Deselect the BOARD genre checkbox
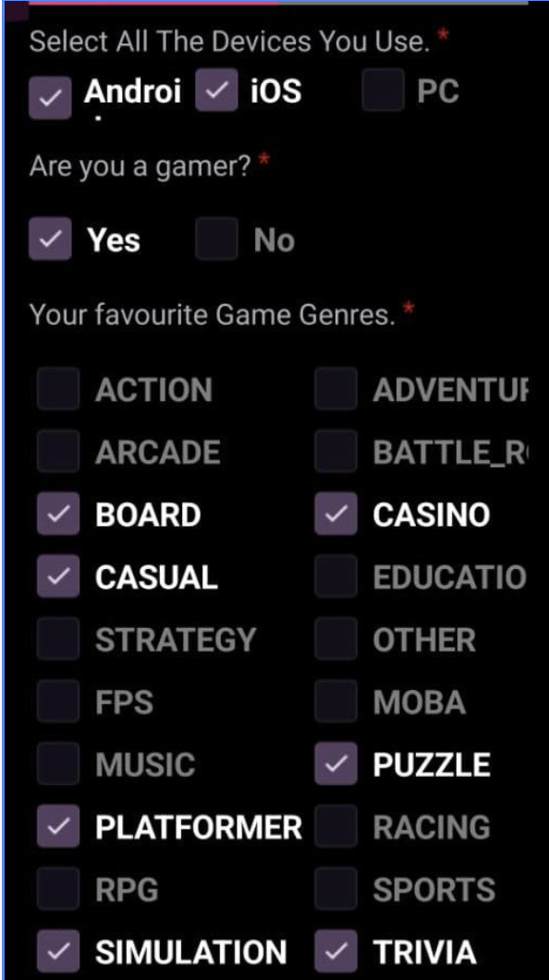This screenshot has height=980, width=549. click(58, 514)
